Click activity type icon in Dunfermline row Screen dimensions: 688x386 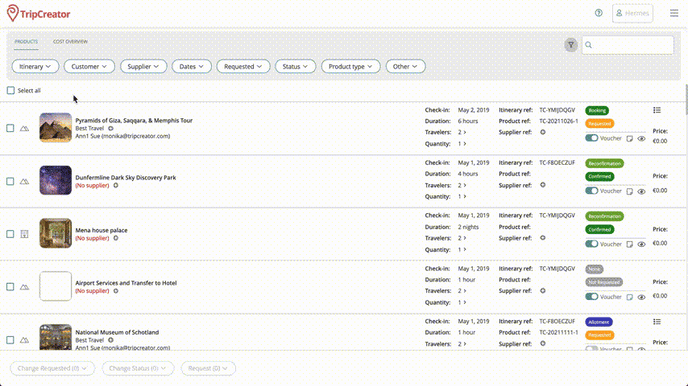coord(25,181)
